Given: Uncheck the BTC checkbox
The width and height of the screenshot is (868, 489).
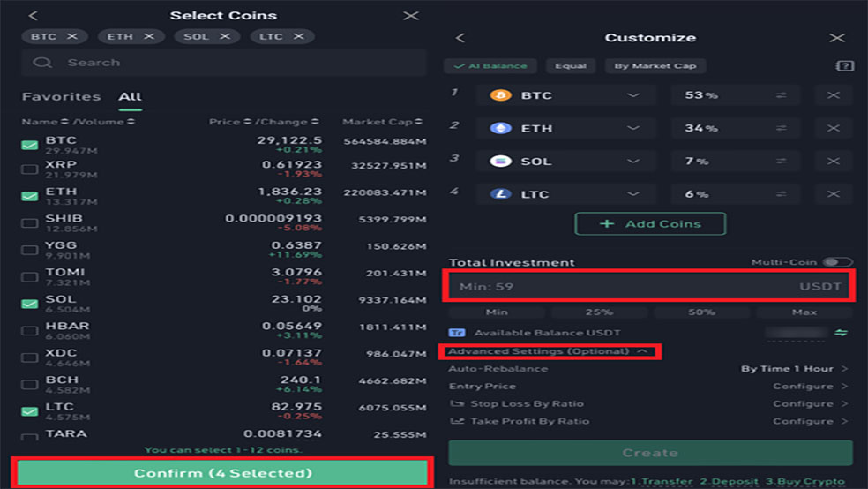Looking at the screenshot, I should [x=29, y=145].
